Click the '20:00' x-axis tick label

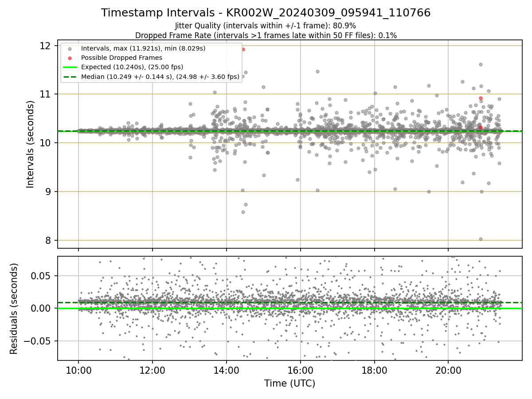point(448,370)
